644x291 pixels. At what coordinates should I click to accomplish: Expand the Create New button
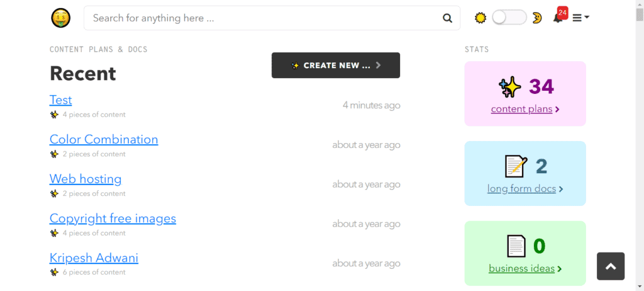click(336, 66)
